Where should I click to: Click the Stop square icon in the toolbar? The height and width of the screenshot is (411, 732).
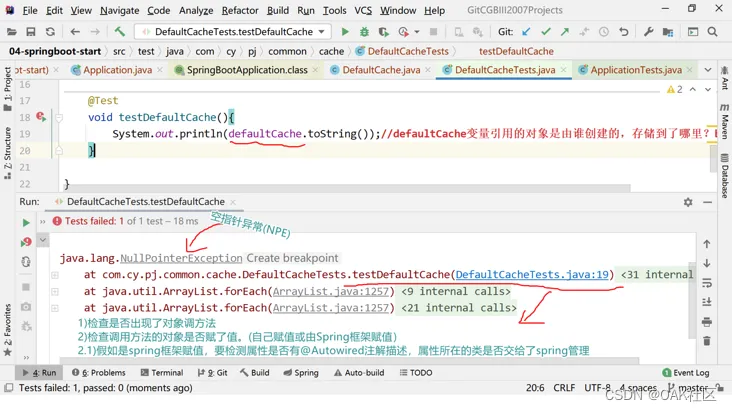point(433,32)
